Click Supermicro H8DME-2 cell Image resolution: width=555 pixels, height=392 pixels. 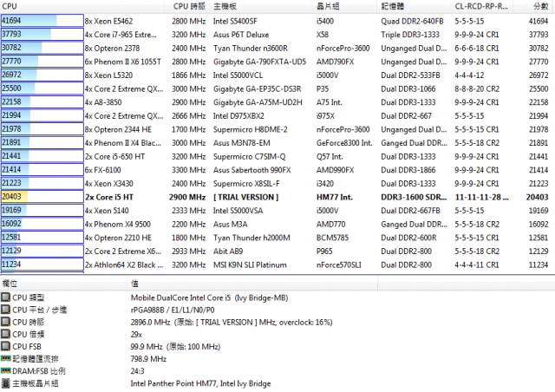(x=251, y=129)
